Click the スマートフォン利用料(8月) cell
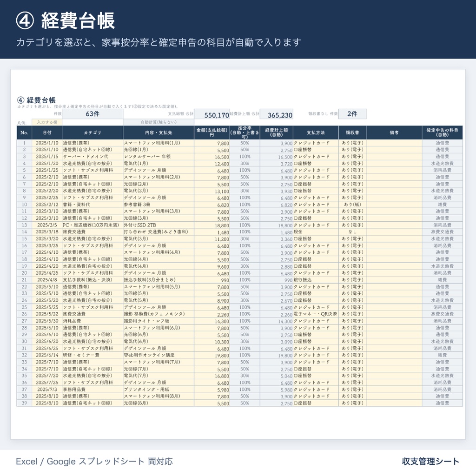Image resolution: width=476 pixels, height=476 pixels. 159,396
